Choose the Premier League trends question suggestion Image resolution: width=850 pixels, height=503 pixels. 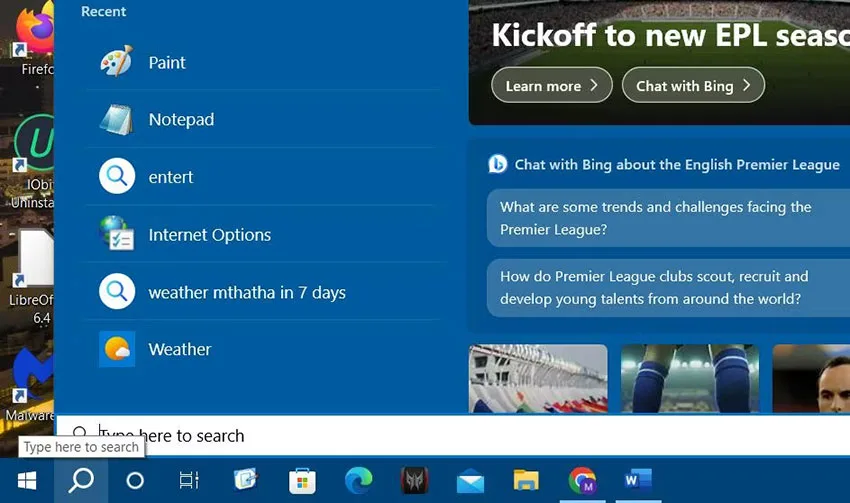pyautogui.click(x=668, y=218)
